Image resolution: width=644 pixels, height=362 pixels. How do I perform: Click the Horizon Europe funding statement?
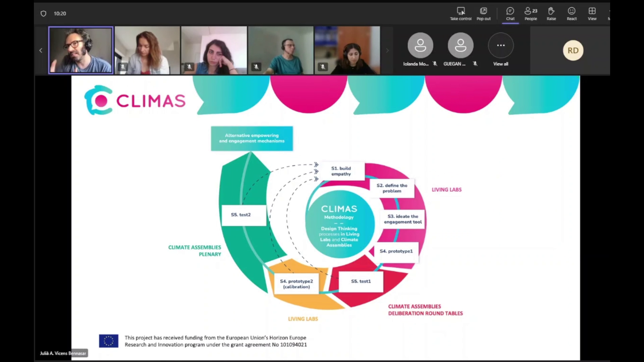(216, 341)
